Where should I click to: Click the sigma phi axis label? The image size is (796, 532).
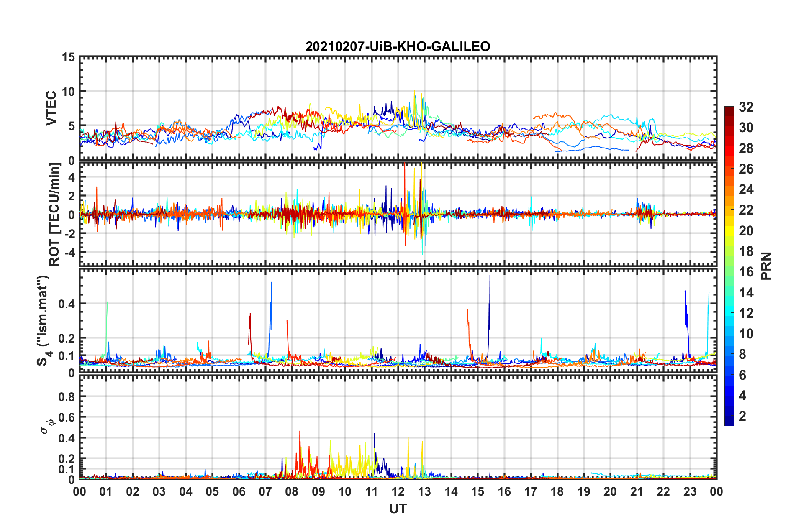[x=47, y=427]
